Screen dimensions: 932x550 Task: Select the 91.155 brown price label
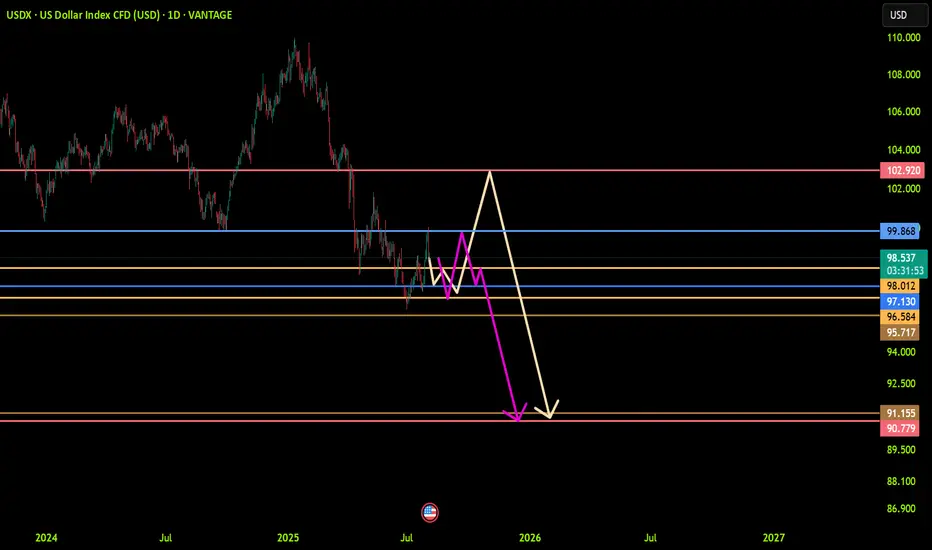coord(900,413)
